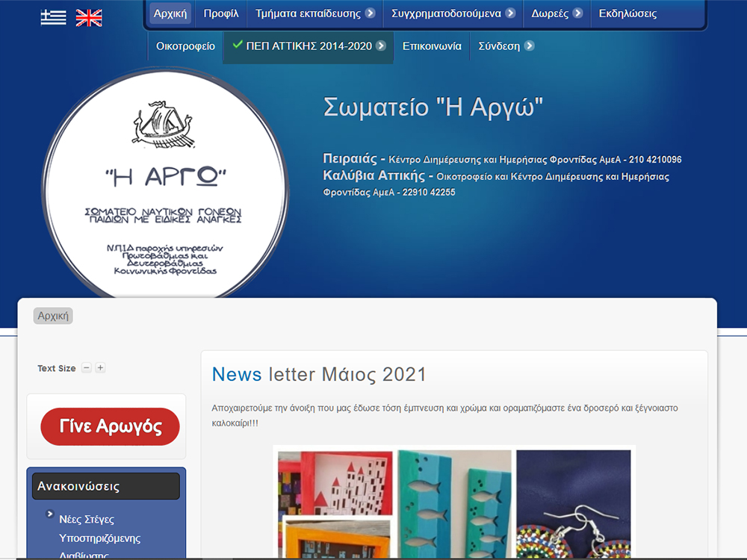The height and width of the screenshot is (560, 747).
Task: Click the Αρχική breadcrumb
Action: (53, 316)
